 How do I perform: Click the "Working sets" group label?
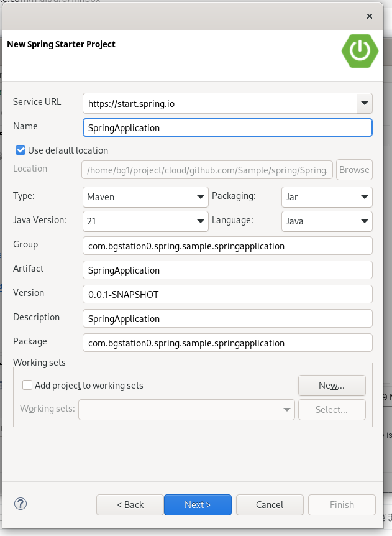point(39,363)
